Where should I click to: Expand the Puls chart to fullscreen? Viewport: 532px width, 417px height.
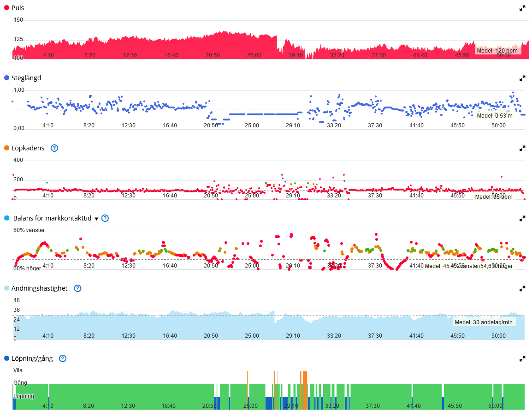pyautogui.click(x=522, y=8)
